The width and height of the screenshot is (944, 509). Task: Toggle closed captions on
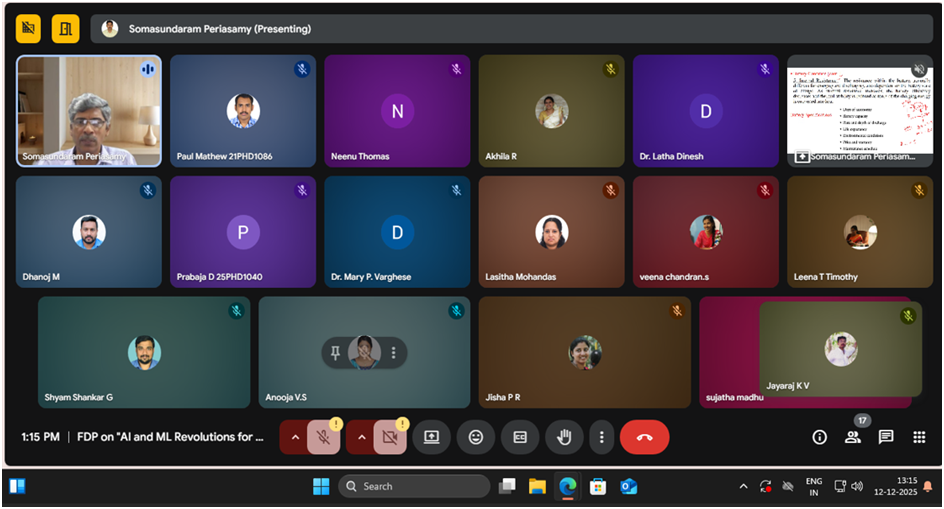[x=520, y=437]
